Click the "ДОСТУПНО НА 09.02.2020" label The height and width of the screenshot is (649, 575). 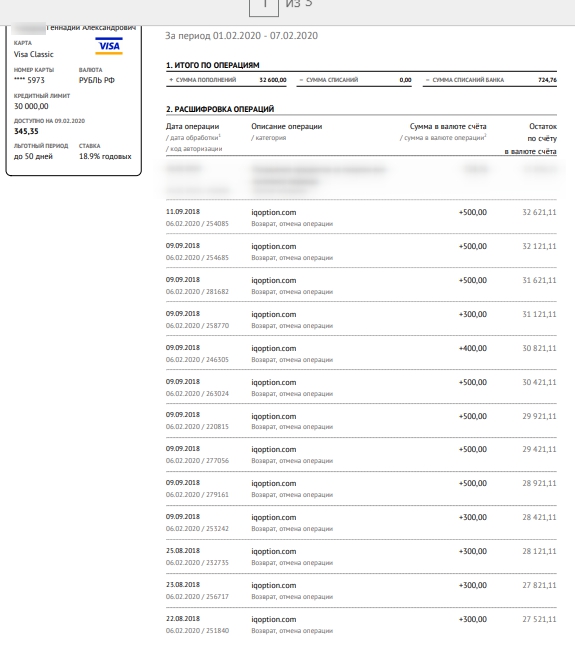pyautogui.click(x=49, y=121)
